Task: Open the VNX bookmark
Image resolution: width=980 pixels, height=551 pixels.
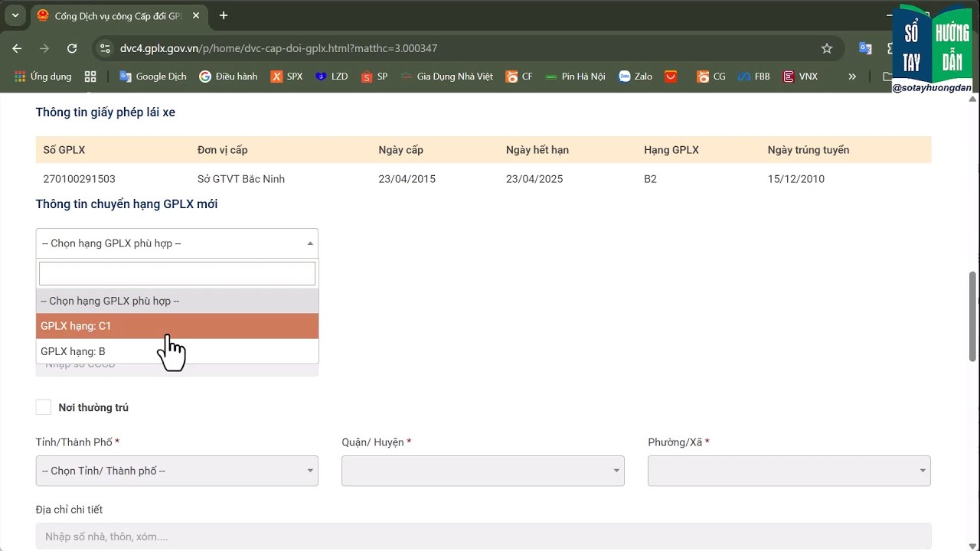Action: tap(800, 77)
